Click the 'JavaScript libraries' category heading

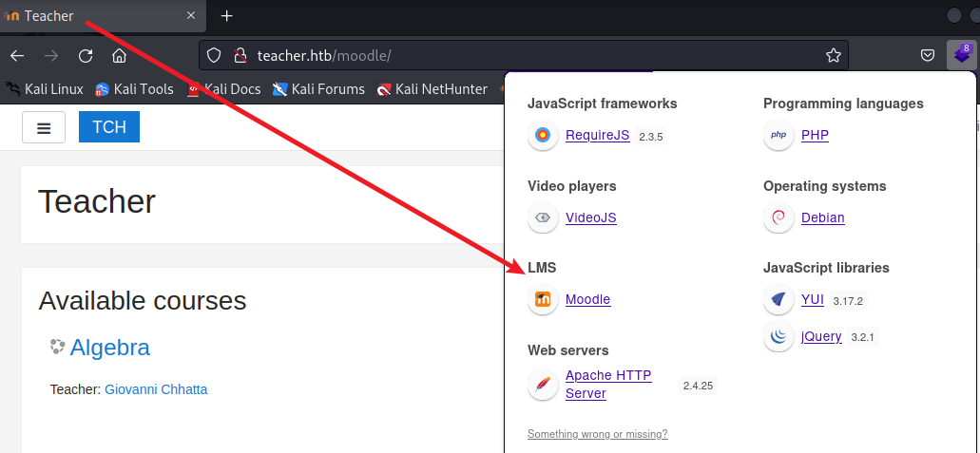pos(826,268)
